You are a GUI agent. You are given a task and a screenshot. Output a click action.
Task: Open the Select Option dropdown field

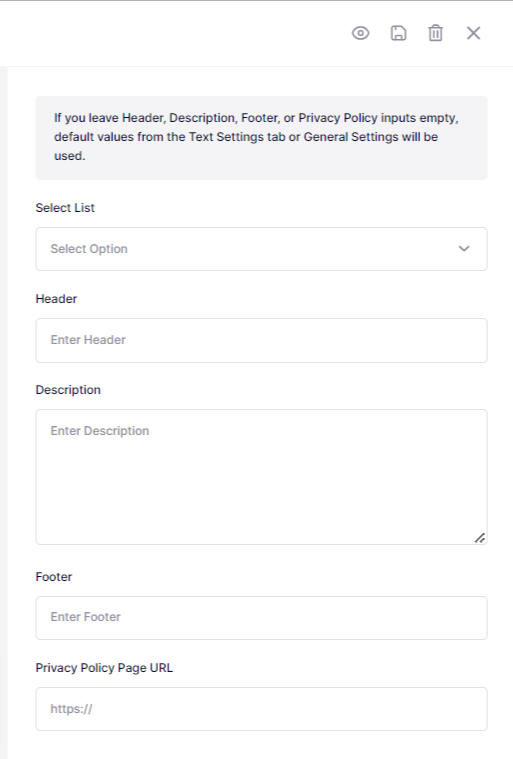point(261,249)
